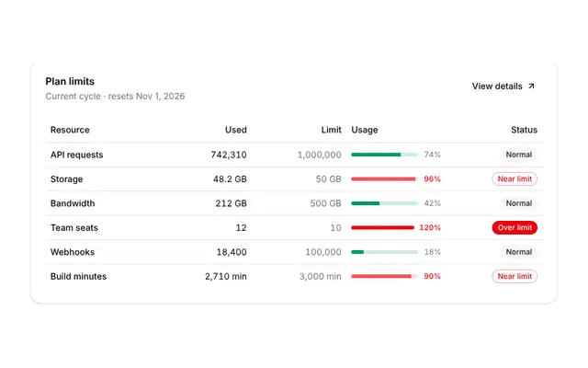Screen dimensions: 588x368
Task: Click the Over limit badge for Team seats
Action: tap(514, 227)
